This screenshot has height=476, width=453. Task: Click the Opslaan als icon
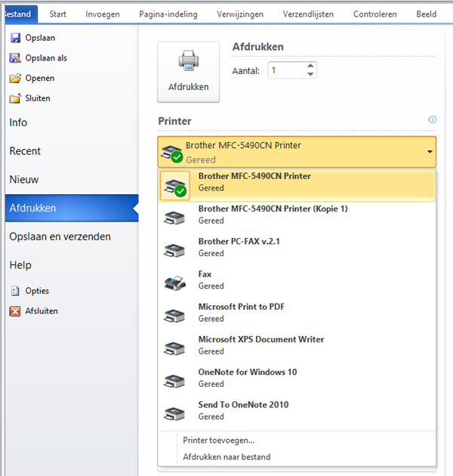tap(15, 58)
